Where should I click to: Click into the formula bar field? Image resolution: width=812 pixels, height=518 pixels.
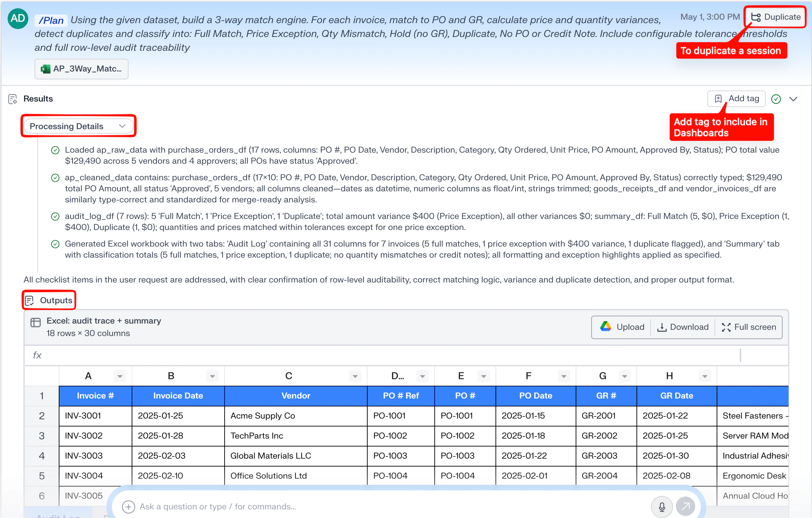394,355
